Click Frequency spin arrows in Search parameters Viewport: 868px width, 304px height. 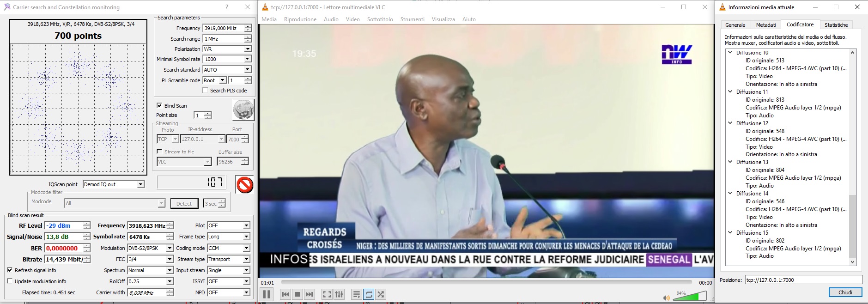[248, 28]
